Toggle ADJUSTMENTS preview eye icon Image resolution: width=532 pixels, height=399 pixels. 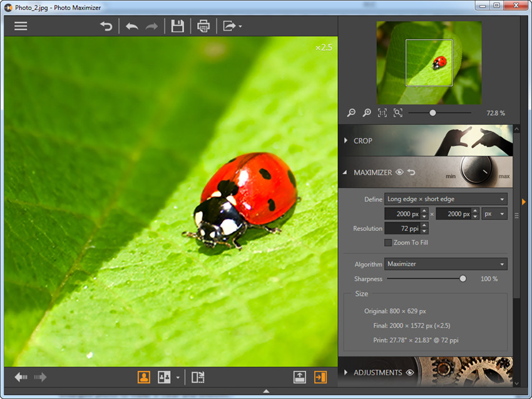[x=410, y=373]
